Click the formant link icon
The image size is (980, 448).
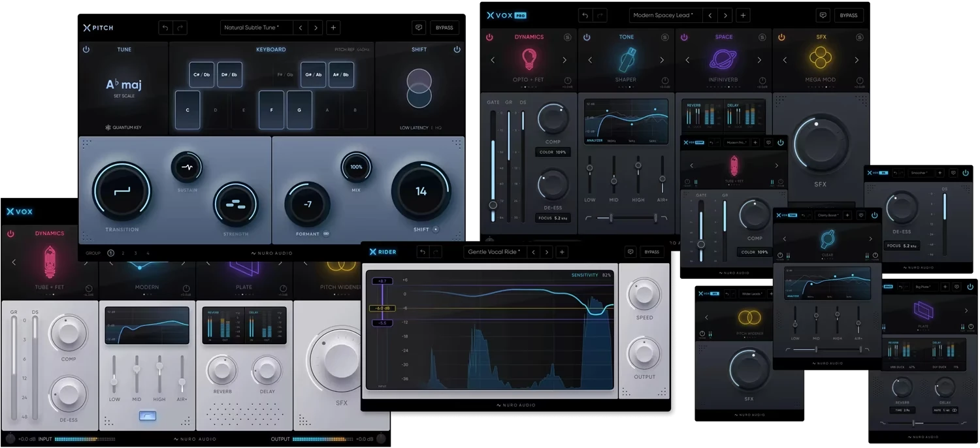click(325, 234)
